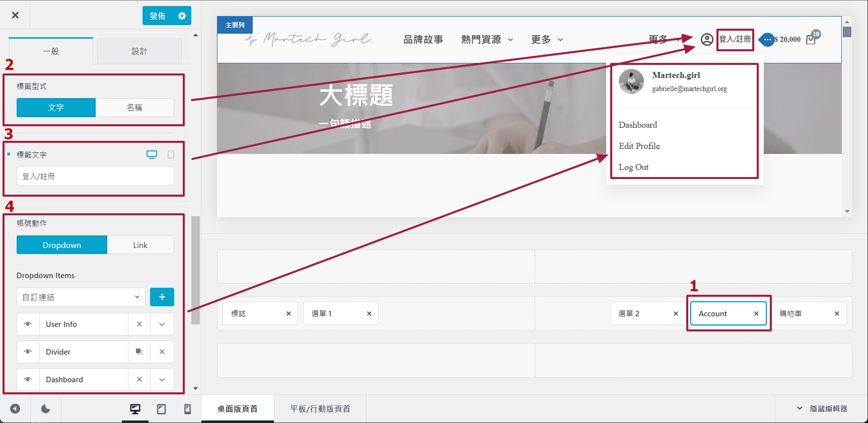Collapse sidebar with left arrow icon
The height and width of the screenshot is (423, 868).
15,409
